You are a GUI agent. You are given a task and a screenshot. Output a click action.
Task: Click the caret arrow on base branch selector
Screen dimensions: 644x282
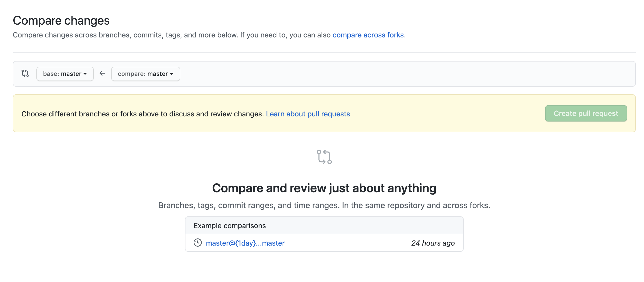[85, 74]
